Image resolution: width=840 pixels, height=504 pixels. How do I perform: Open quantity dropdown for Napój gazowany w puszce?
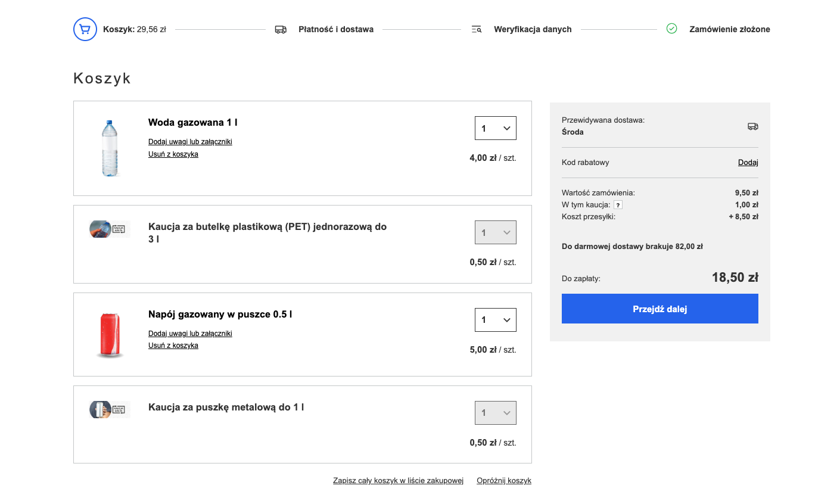pyautogui.click(x=495, y=320)
